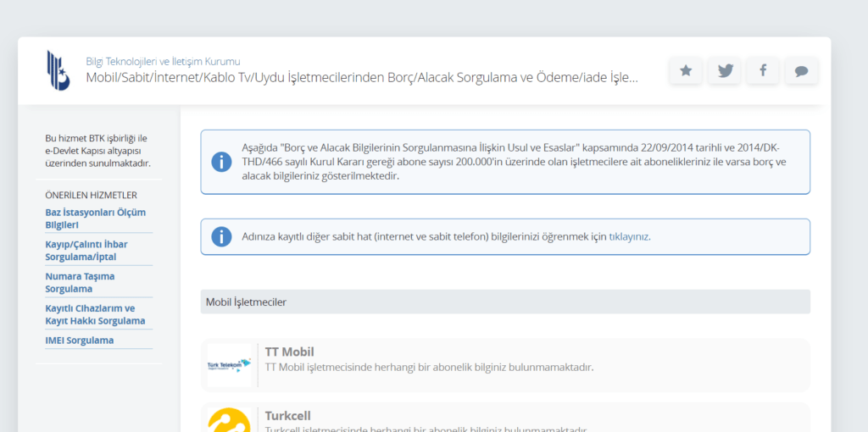This screenshot has width=868, height=432.
Task: Share the page via the Twitter icon
Action: point(725,71)
